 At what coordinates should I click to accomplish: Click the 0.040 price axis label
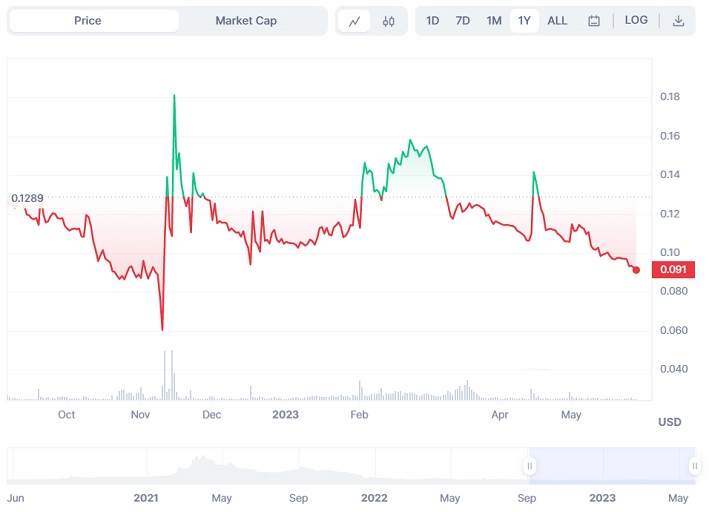tap(674, 369)
